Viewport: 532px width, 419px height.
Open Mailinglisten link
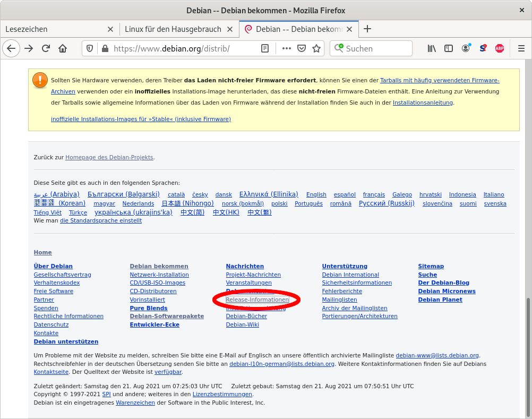click(x=340, y=300)
